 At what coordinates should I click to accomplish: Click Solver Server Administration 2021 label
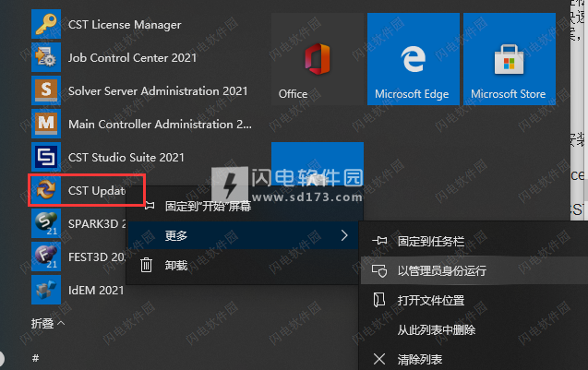(x=158, y=91)
